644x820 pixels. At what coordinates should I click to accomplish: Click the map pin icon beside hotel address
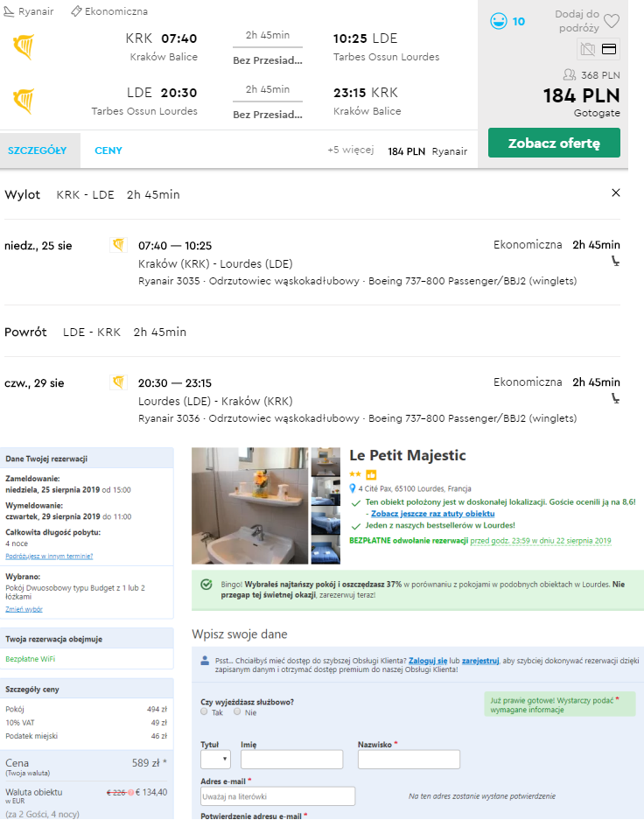point(353,488)
